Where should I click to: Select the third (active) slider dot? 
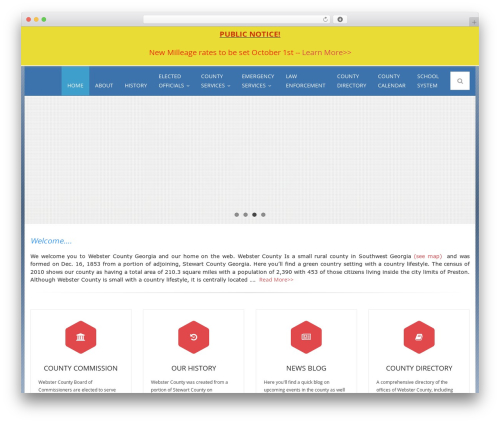pos(254,215)
